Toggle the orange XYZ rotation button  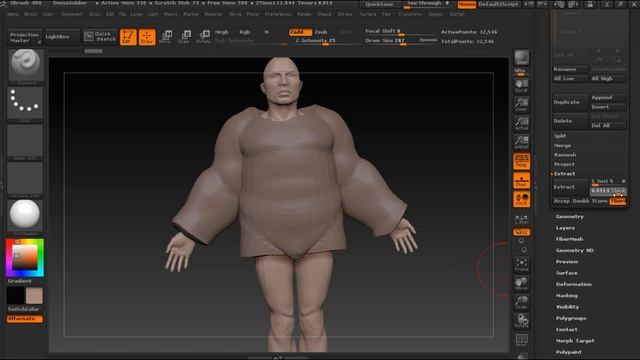521,232
